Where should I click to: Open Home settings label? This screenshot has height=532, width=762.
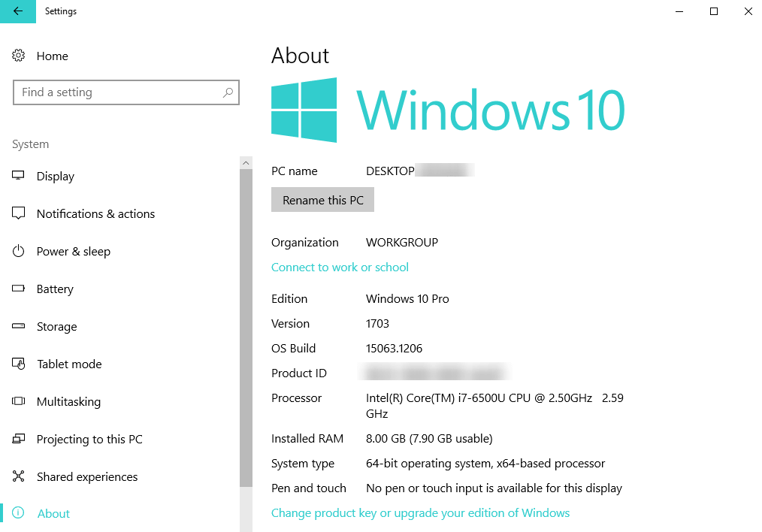pos(52,56)
